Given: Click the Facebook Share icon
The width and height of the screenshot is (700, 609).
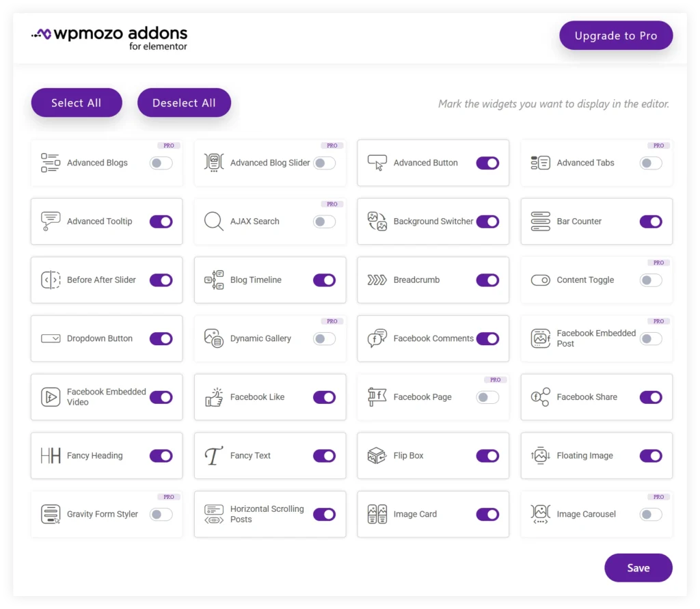Looking at the screenshot, I should coord(541,397).
